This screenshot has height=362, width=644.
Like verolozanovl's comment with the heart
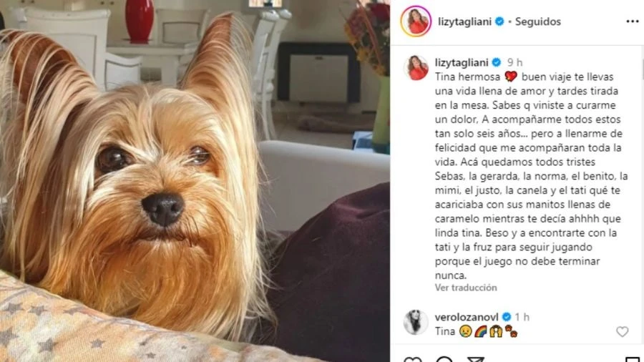click(623, 331)
